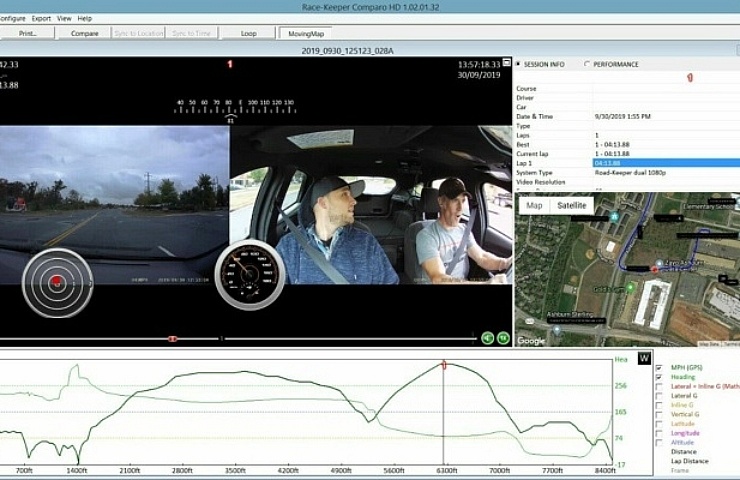The height and width of the screenshot is (480, 740).
Task: Click the red position marker on the map
Action: click(x=655, y=269)
